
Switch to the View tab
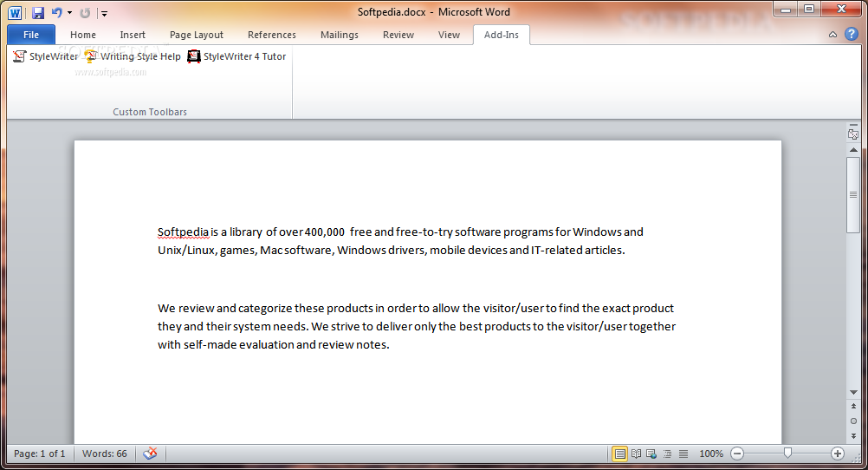coord(449,35)
